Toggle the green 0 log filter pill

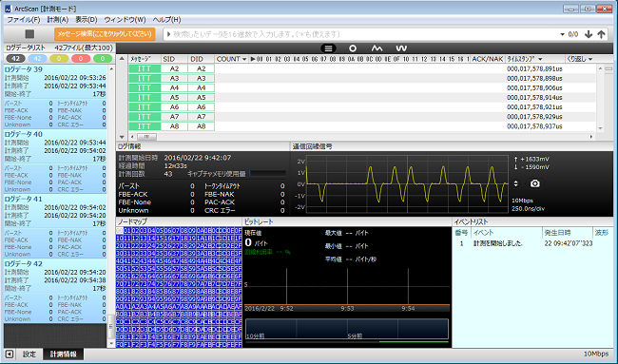pyautogui.click(x=103, y=59)
